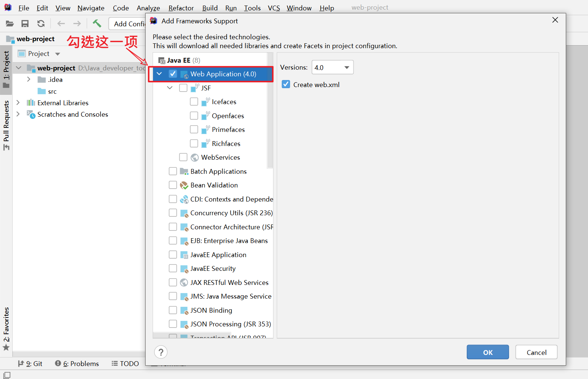Click the src folder icon
Viewport: 588px width, 379px height.
click(41, 91)
